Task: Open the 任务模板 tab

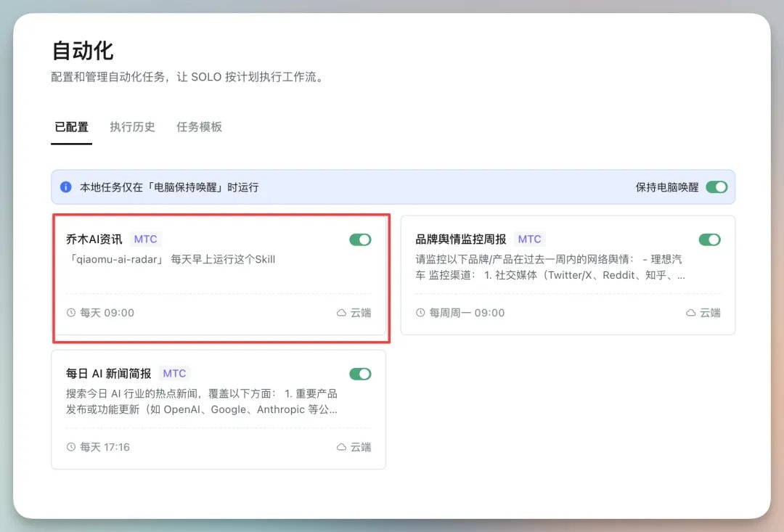Action: point(199,127)
